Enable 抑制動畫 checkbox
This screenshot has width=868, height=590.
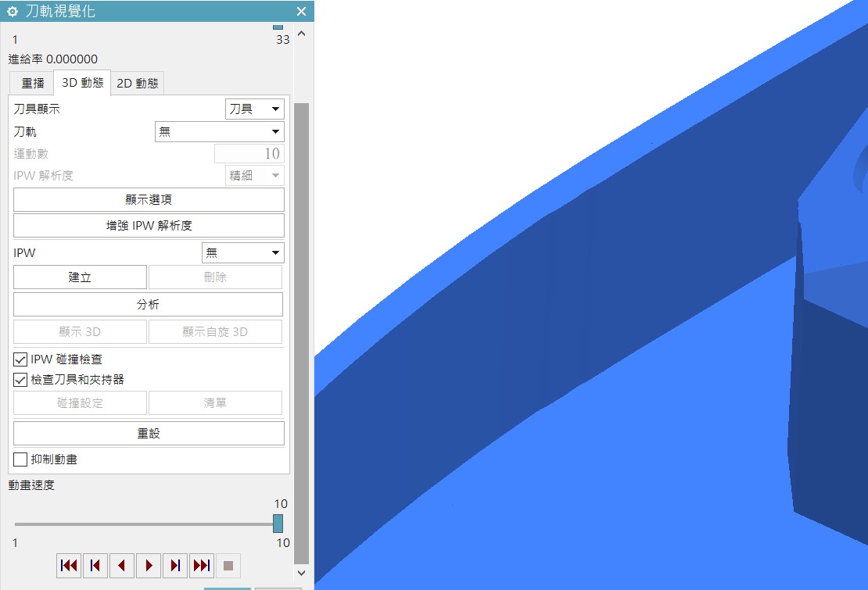click(x=20, y=459)
